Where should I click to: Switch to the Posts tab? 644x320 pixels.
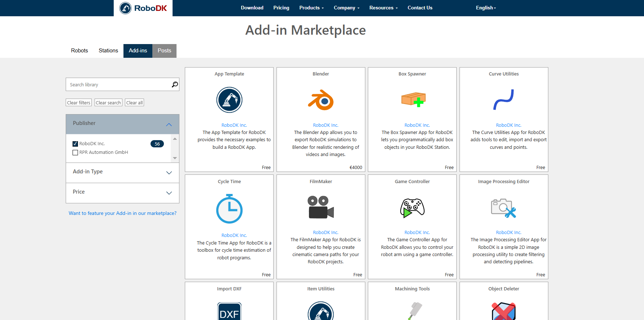(x=164, y=51)
